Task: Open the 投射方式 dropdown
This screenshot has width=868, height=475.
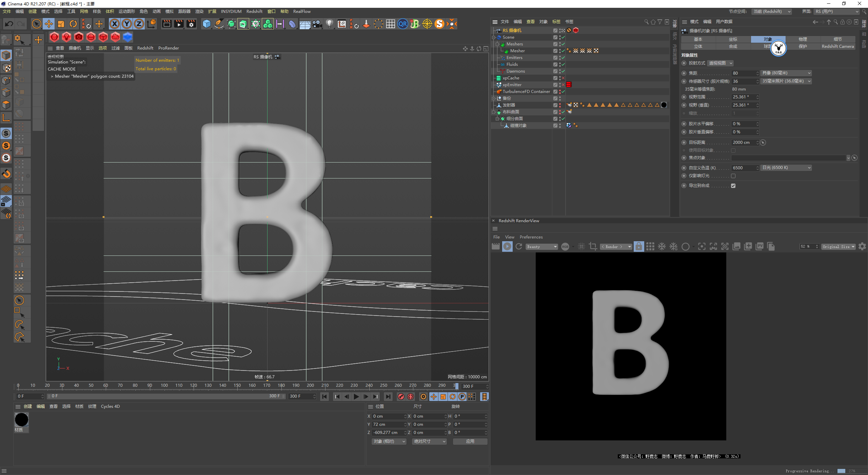Action: (x=721, y=63)
